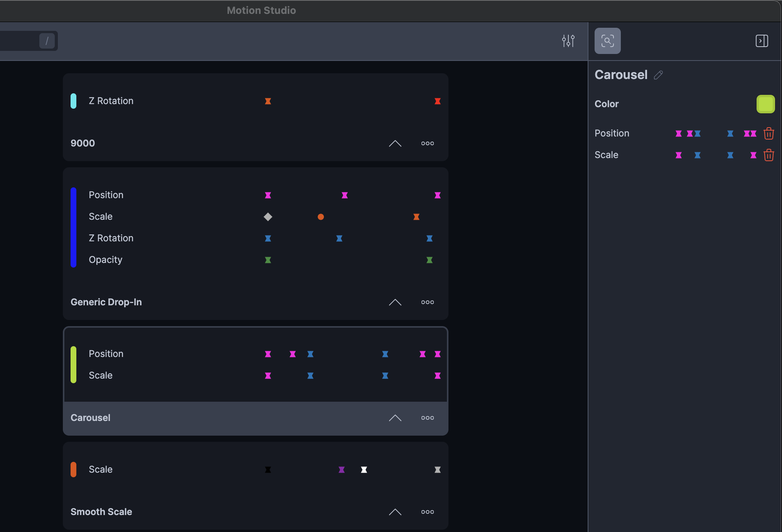Viewport: 782px width, 532px height.
Task: Click the orange circle keyframe on the Scale row
Action: click(x=320, y=217)
